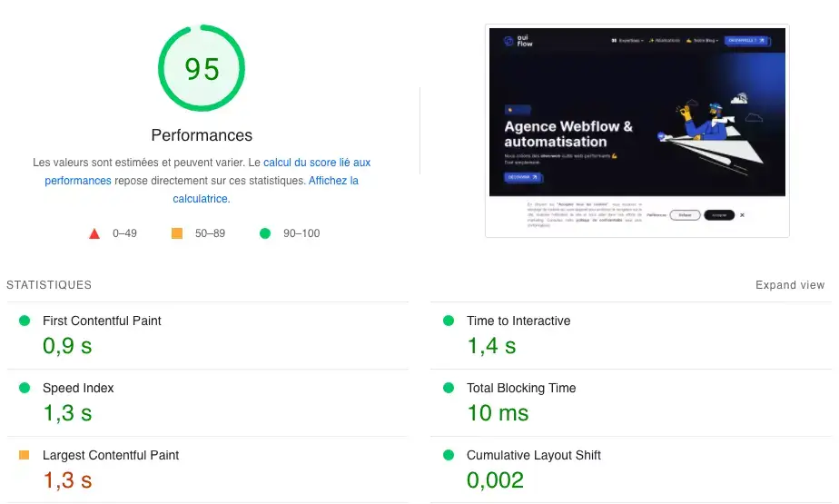Click the green dot beside Total Blocking Time
The image size is (839, 504).
coord(449,388)
